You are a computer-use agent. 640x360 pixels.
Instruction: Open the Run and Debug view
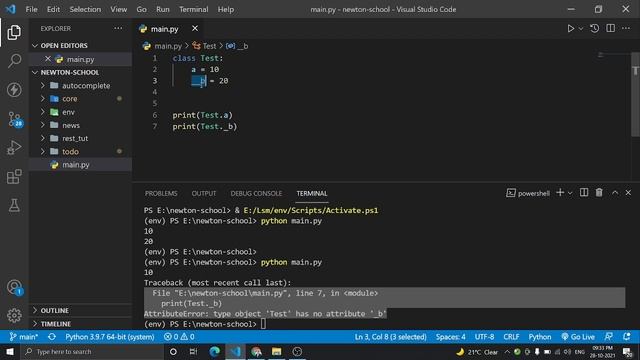[14, 148]
